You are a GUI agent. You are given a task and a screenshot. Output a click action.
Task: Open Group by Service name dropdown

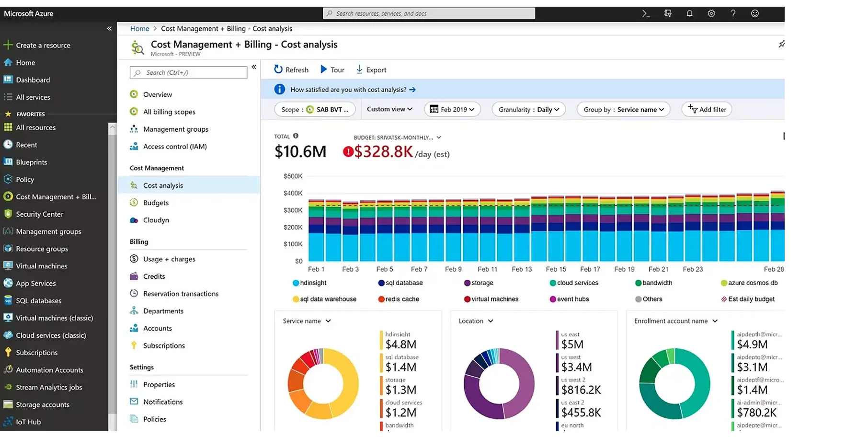(623, 109)
